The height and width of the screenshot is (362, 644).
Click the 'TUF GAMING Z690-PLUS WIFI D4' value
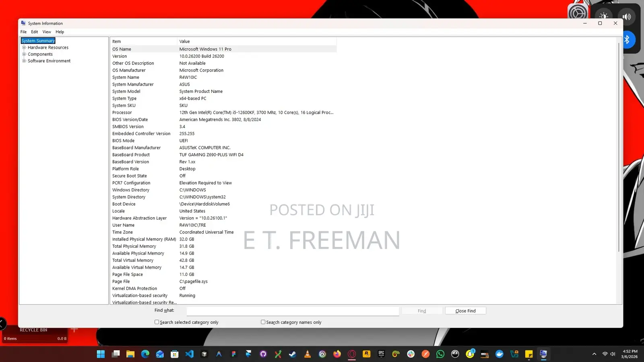coord(211,155)
